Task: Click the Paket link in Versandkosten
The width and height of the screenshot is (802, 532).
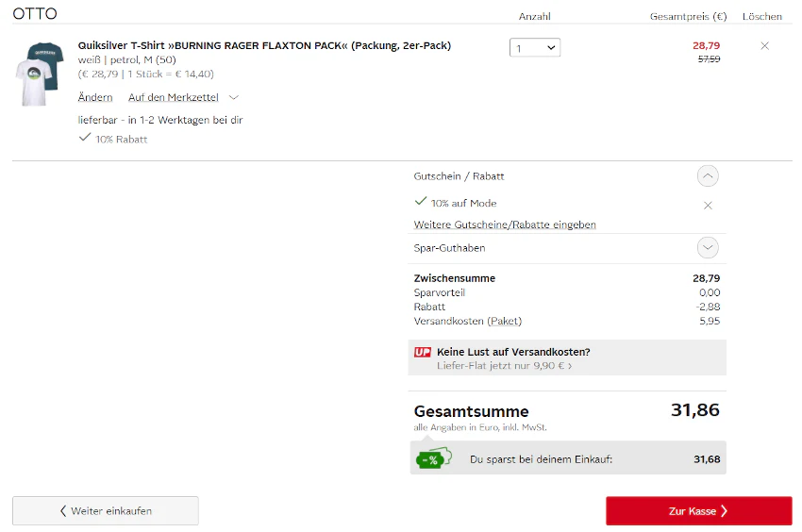Action: pos(505,322)
